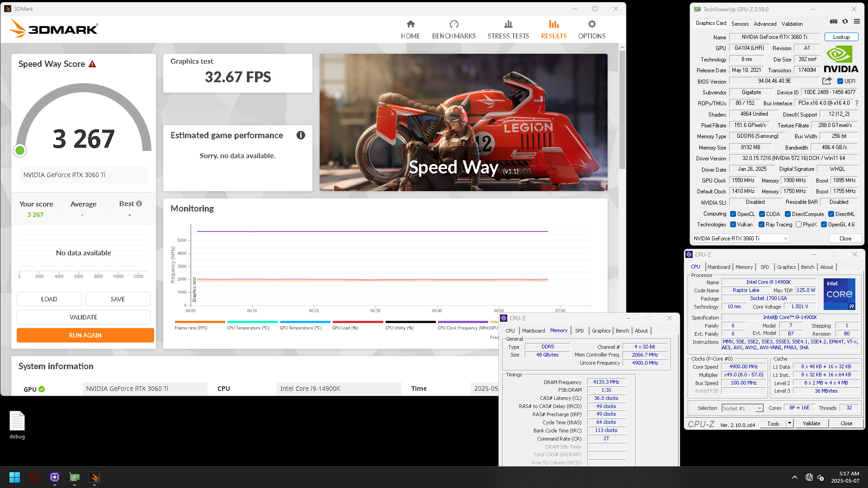Click GPU Load red legend swatch
868x488 pixels.
click(x=358, y=322)
